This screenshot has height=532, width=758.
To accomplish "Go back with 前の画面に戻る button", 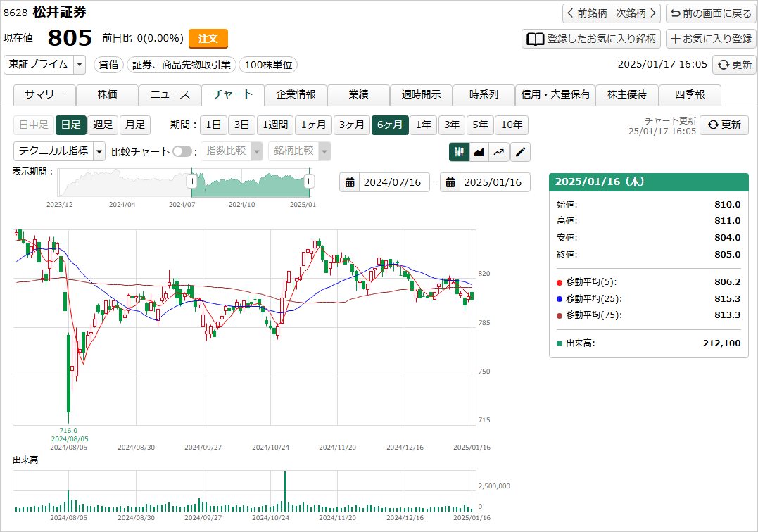I will pyautogui.click(x=711, y=13).
